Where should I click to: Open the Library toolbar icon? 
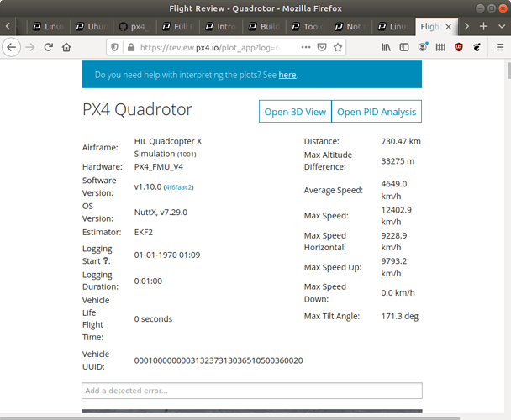pos(386,47)
